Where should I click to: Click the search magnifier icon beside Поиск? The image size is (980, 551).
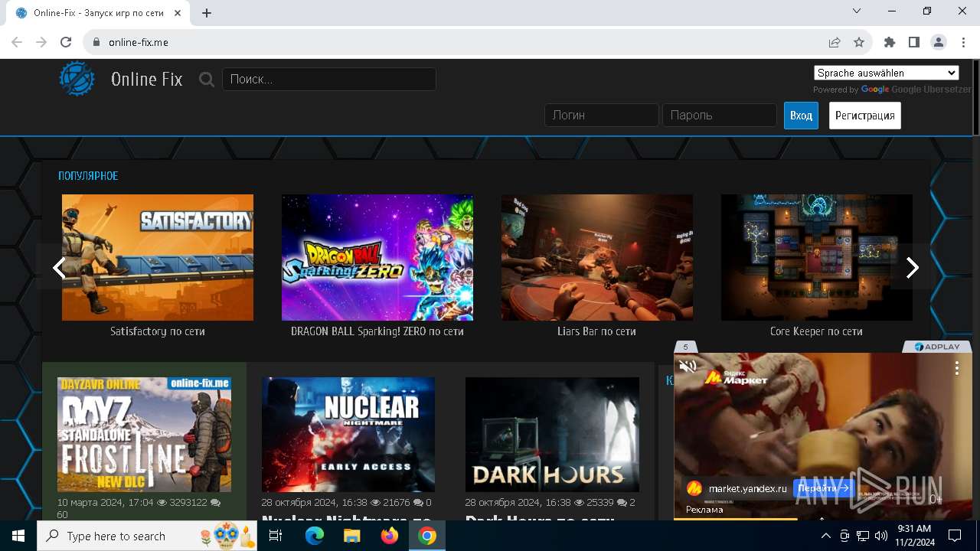(206, 79)
